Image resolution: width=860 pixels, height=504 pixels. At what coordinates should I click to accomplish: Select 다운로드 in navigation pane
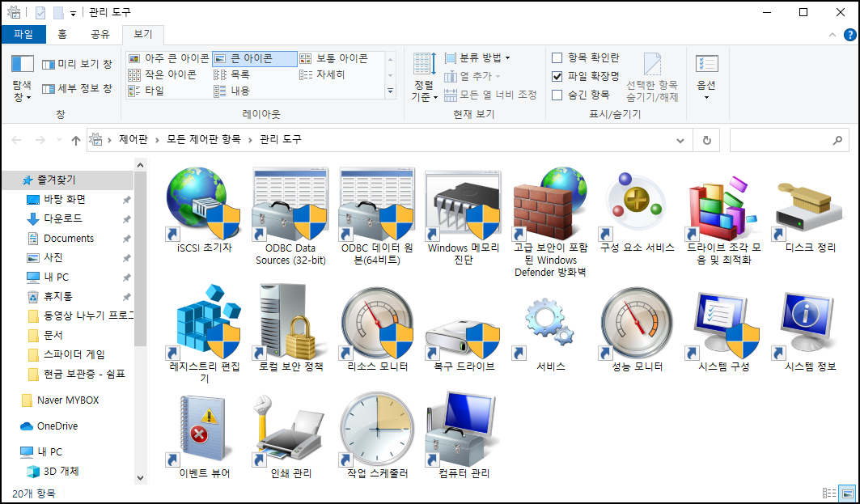[63, 218]
